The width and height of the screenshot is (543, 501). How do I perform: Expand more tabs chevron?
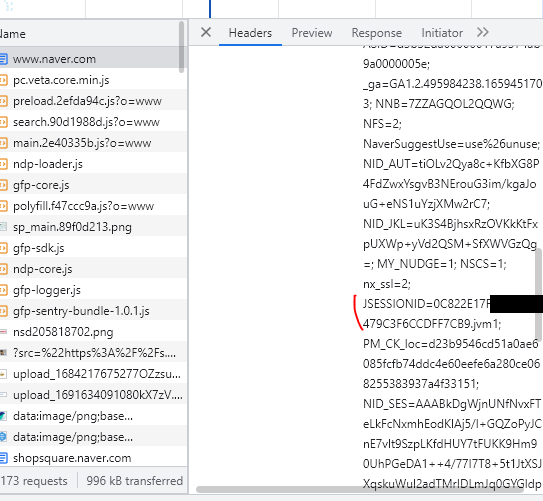[x=483, y=32]
